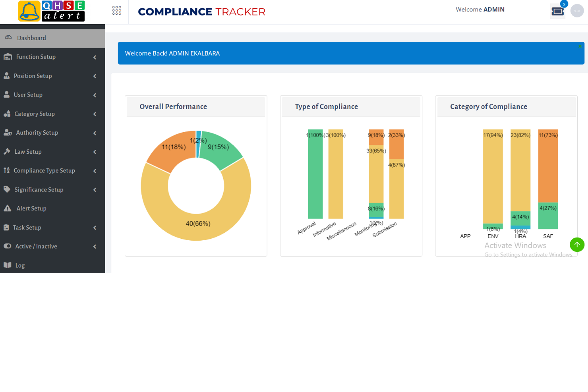Click the Authority Setup sidebar entry
This screenshot has width=588, height=392.
click(x=37, y=133)
